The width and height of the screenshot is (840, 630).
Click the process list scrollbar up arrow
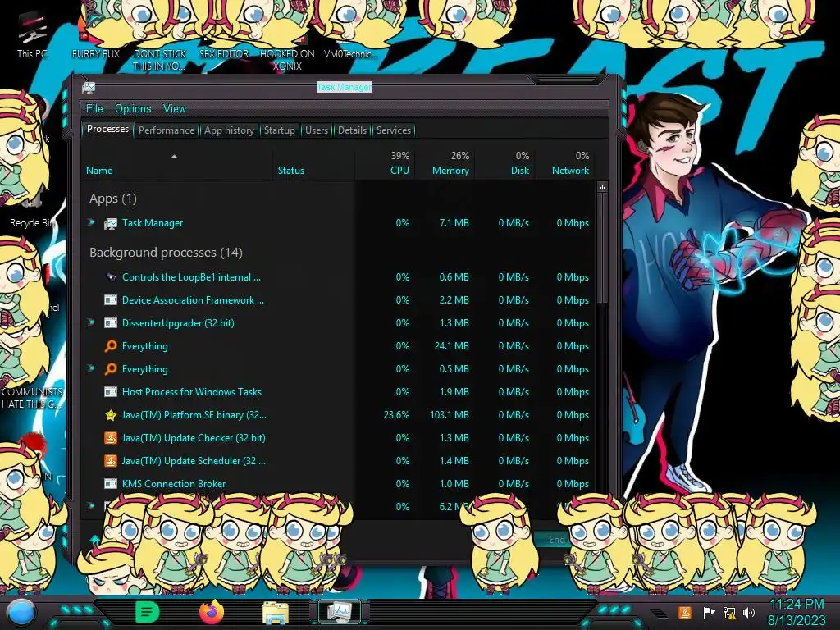603,188
